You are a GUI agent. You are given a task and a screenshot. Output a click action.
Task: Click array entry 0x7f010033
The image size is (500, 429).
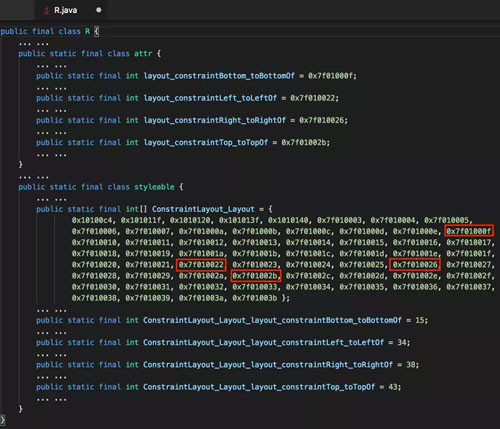coord(255,287)
